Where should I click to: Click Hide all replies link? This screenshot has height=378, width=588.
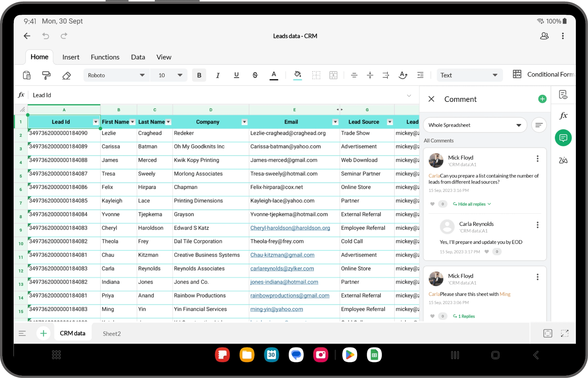[x=472, y=204]
